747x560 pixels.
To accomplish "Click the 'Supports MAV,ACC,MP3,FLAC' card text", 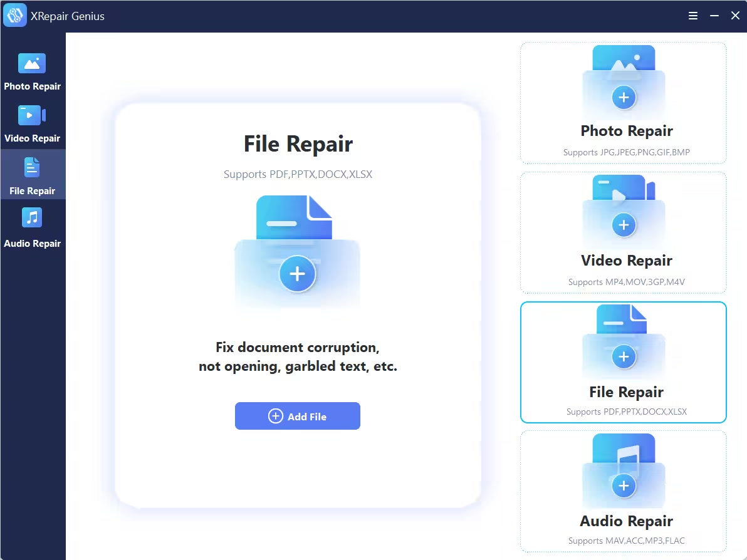I will pos(627,541).
